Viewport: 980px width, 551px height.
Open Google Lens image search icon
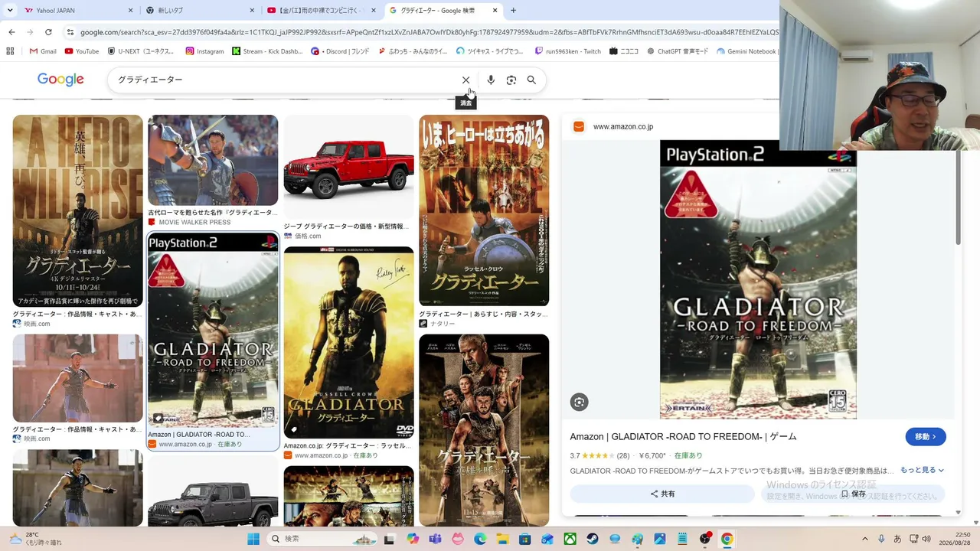pos(511,80)
